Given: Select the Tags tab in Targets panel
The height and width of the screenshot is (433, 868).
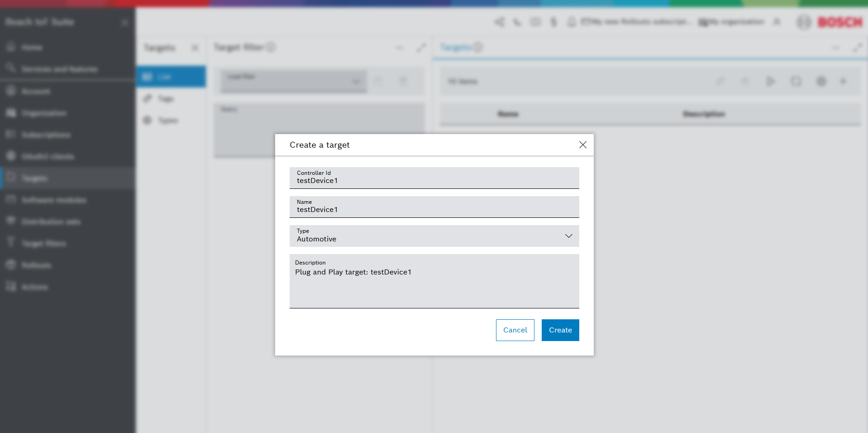Looking at the screenshot, I should click(165, 99).
